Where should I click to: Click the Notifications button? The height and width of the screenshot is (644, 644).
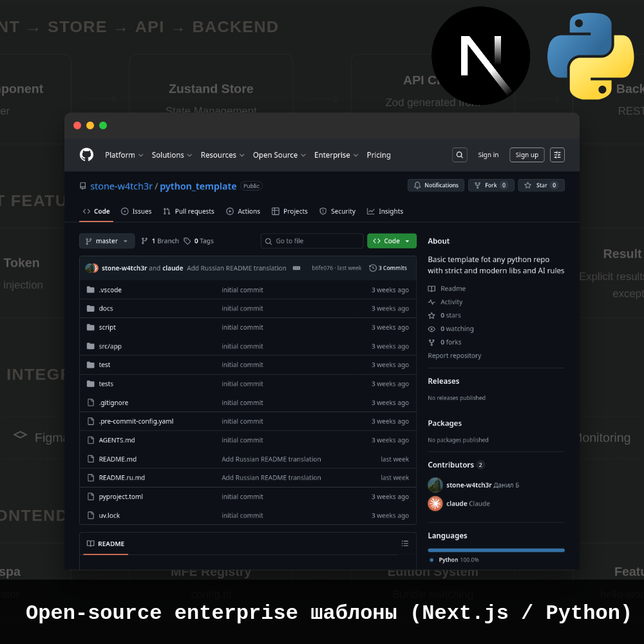coord(436,185)
